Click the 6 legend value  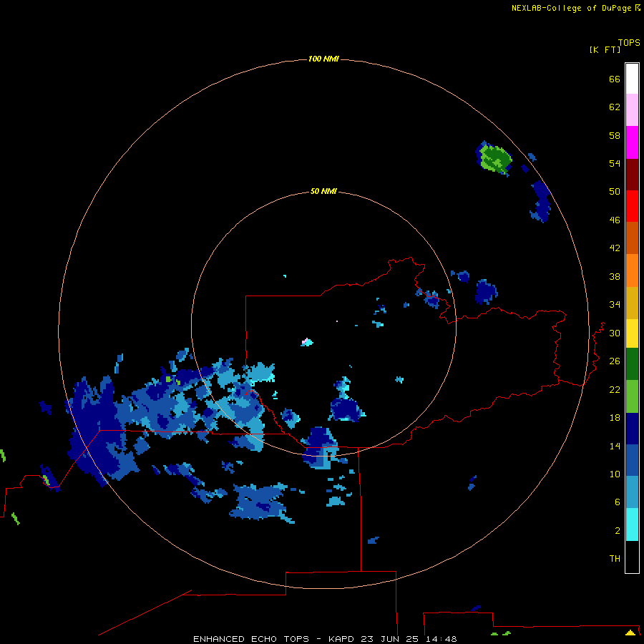tap(618, 502)
